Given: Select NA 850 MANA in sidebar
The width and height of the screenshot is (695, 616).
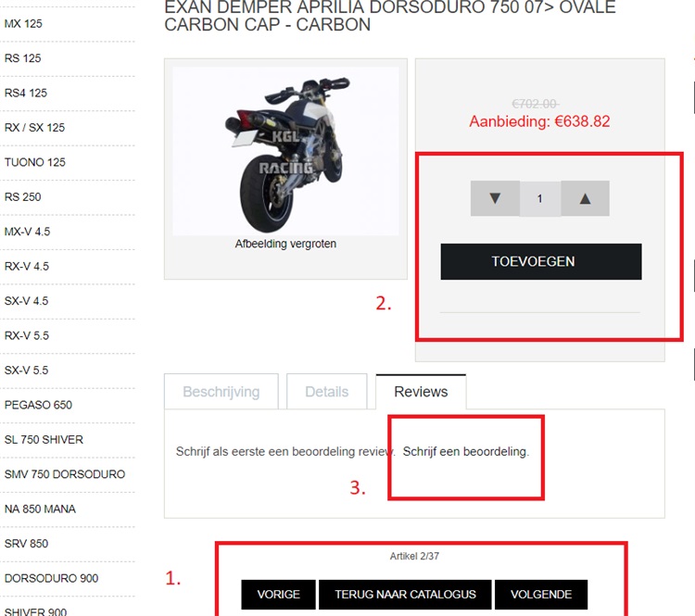Looking at the screenshot, I should [x=40, y=509].
